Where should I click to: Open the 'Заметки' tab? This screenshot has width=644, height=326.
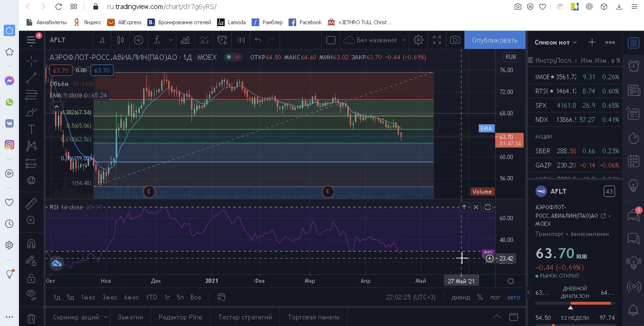[130, 317]
